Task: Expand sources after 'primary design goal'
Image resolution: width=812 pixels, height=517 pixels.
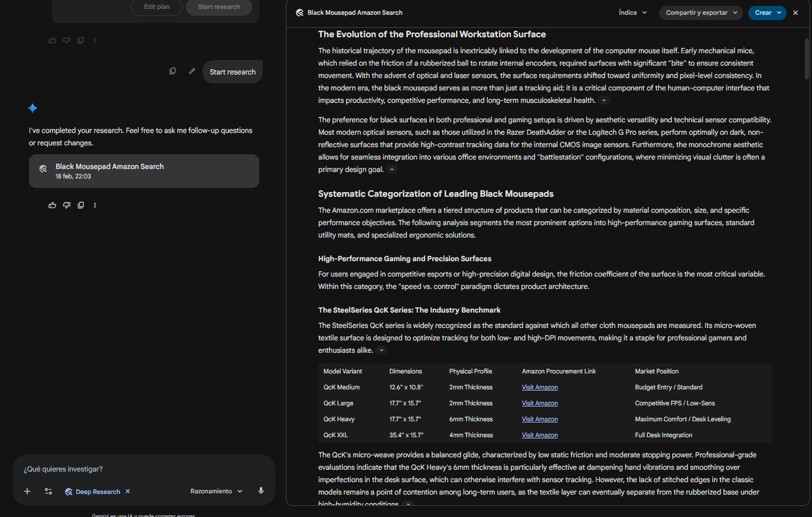Action: tap(392, 170)
